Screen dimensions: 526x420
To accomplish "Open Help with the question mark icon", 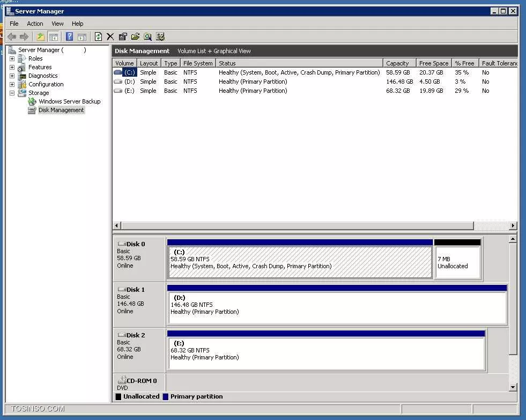I will click(x=69, y=36).
